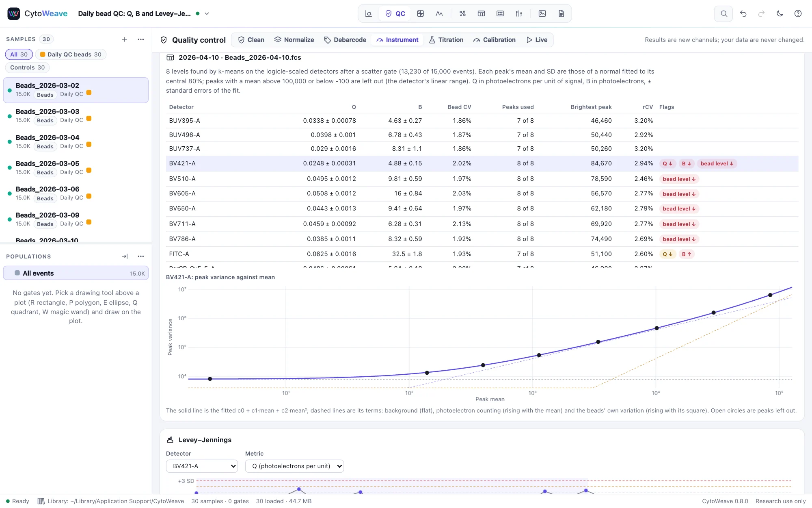Select the BV605-A detector row

(x=482, y=194)
